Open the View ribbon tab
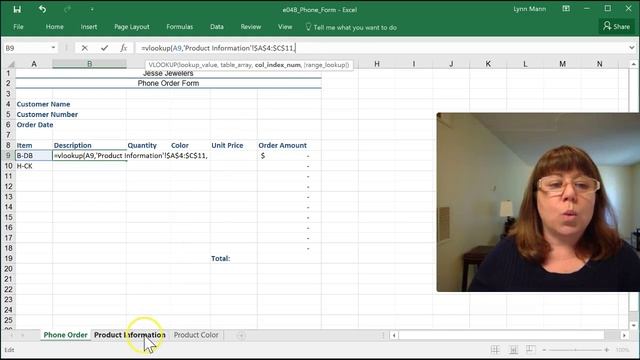 coord(285,27)
